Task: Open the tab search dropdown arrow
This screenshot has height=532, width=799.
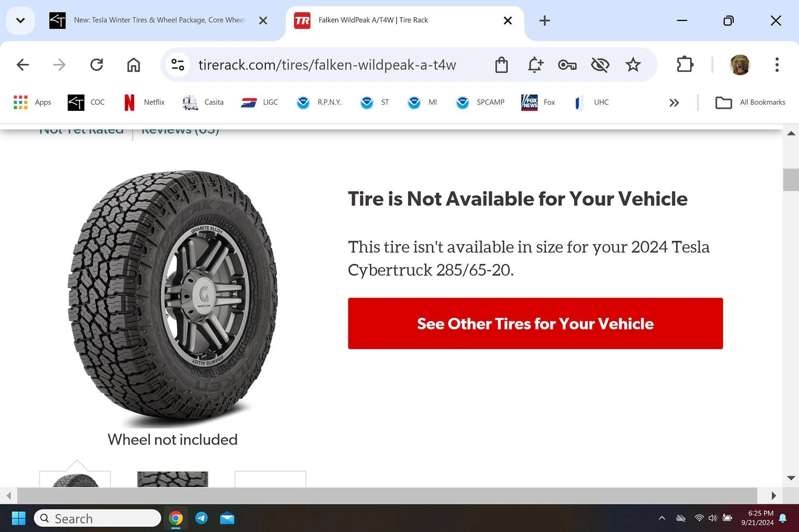Action: click(x=20, y=20)
